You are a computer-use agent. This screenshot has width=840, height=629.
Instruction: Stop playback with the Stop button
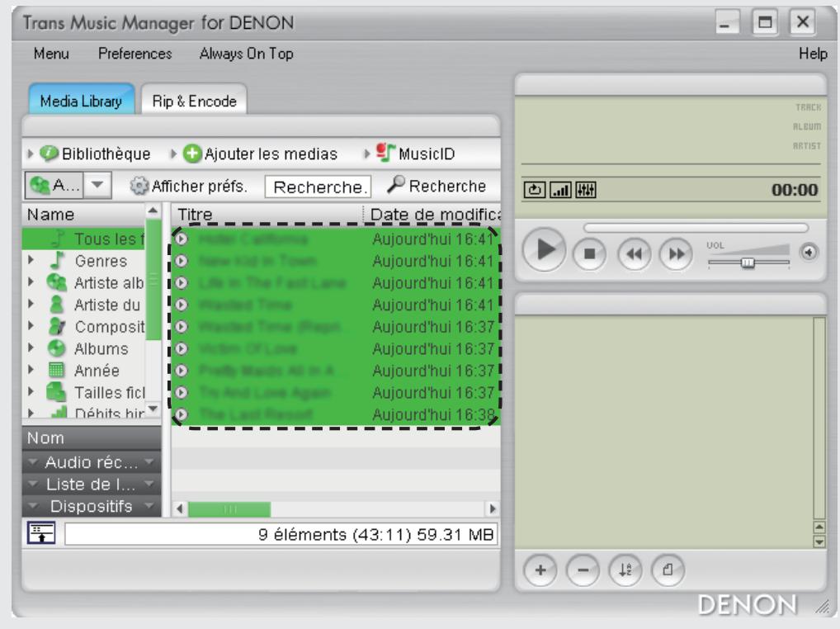point(589,253)
